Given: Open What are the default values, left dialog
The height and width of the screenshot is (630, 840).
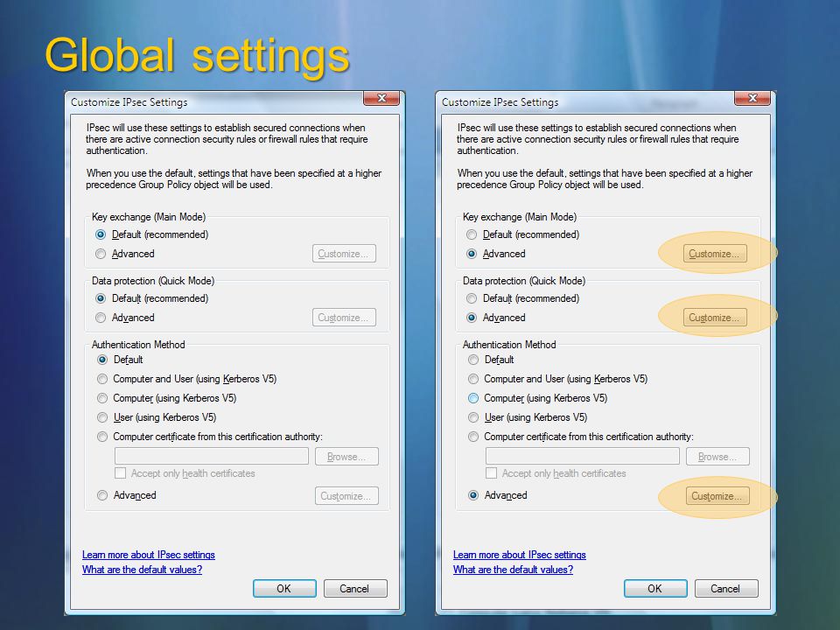Looking at the screenshot, I should 142,570.
